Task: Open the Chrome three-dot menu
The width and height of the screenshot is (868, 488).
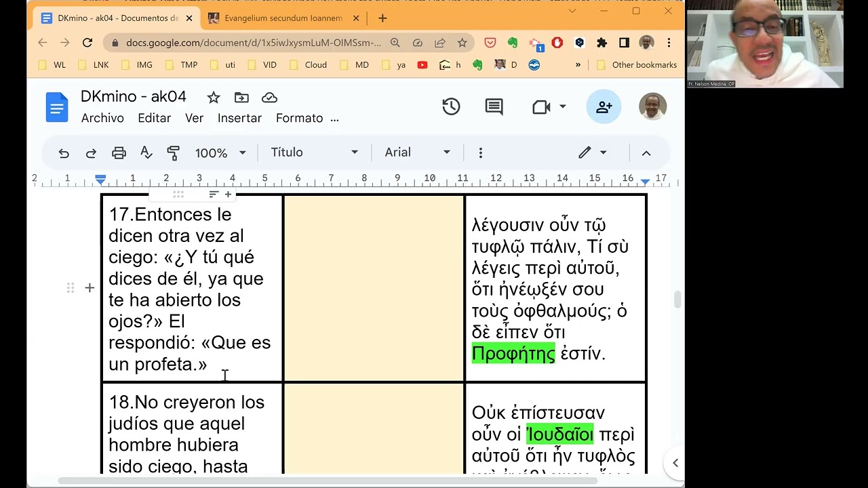Action: point(669,43)
